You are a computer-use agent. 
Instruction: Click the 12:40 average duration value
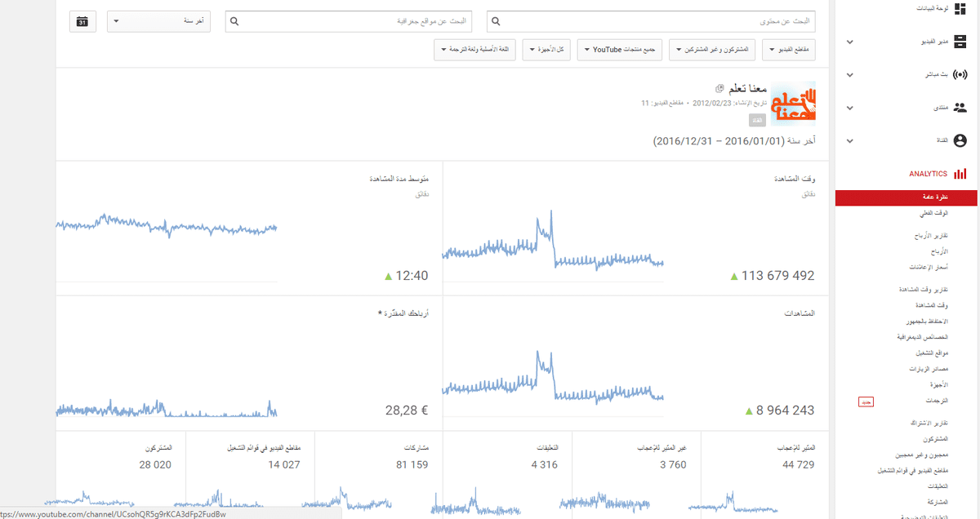tap(412, 276)
